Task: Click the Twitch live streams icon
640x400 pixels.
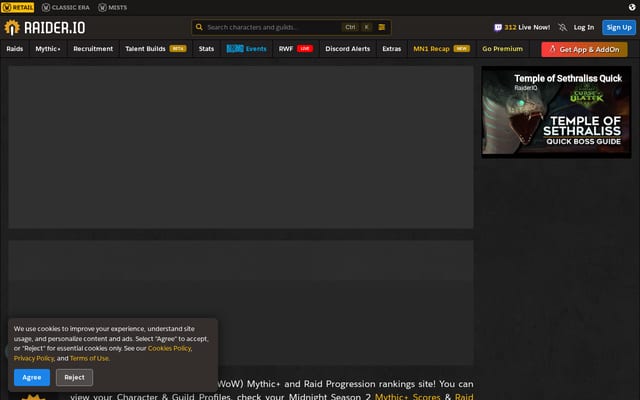Action: tap(498, 27)
